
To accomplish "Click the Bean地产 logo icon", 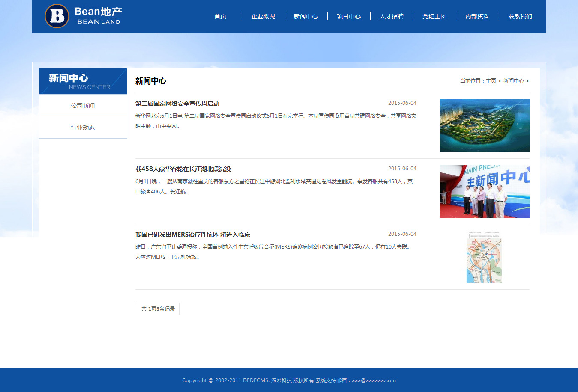I will point(57,16).
